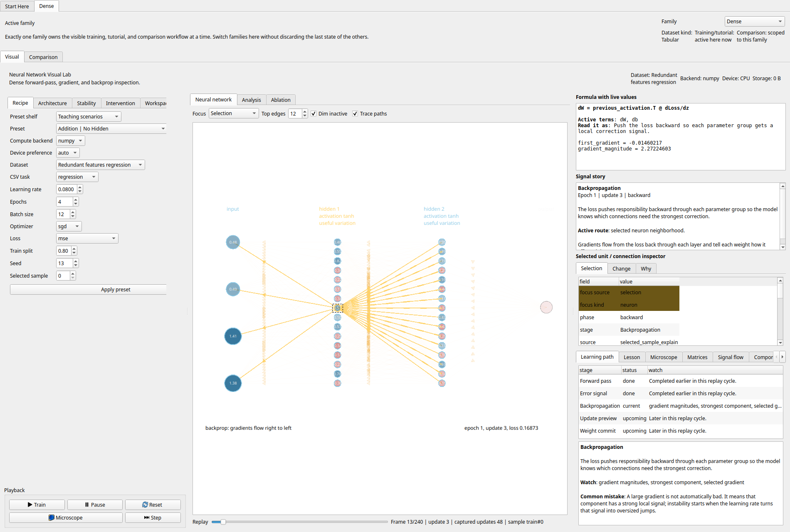Image resolution: width=790 pixels, height=532 pixels.
Task: Select the 'Weight commit' stage row
Action: click(681, 431)
